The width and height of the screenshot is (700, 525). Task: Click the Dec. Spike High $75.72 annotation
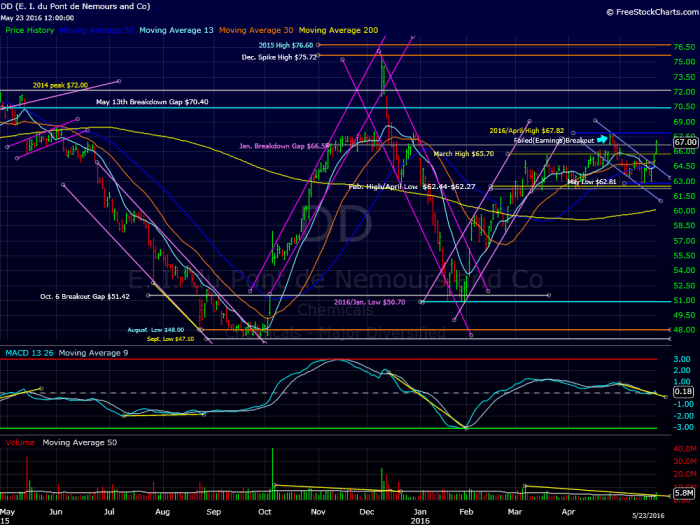[279, 57]
